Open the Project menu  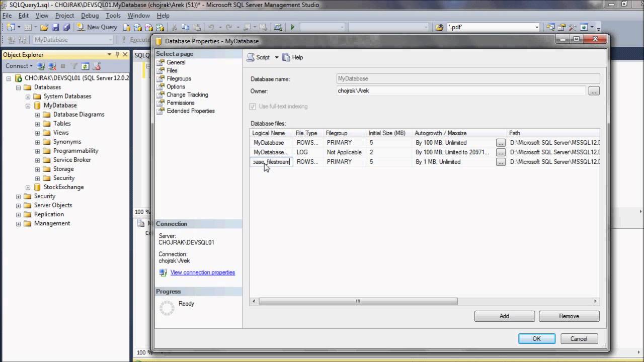pos(64,16)
